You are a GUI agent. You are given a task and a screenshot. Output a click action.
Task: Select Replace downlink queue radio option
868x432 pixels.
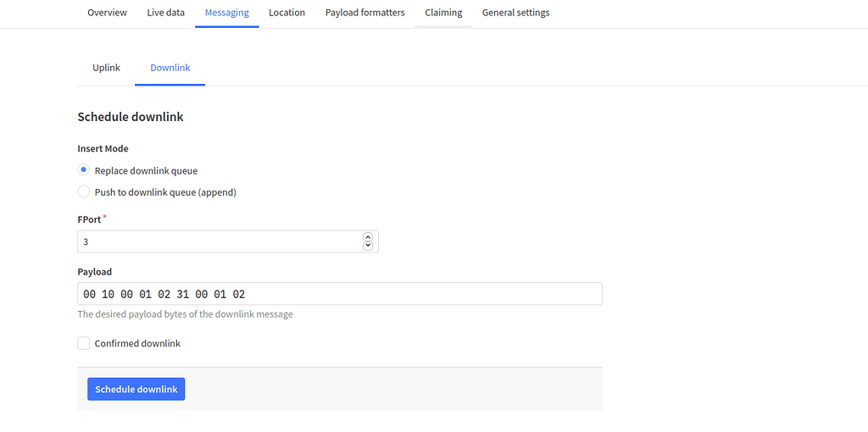(x=84, y=170)
